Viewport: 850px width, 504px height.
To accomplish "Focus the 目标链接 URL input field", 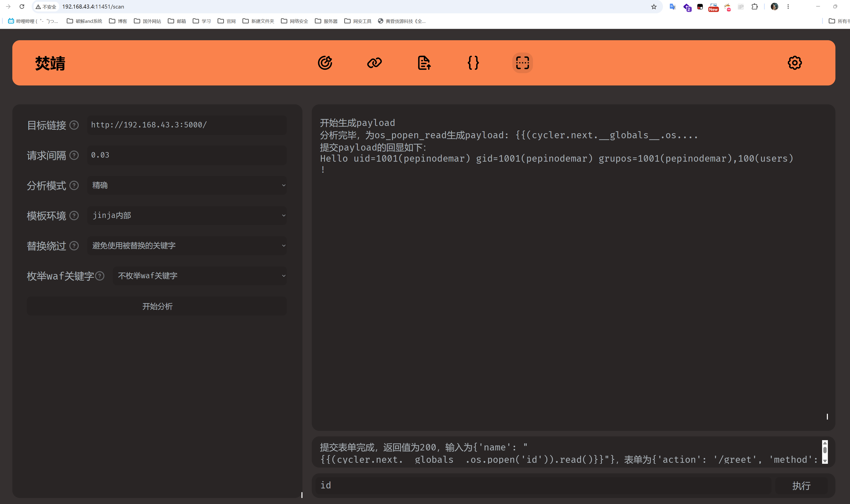I will click(x=187, y=125).
